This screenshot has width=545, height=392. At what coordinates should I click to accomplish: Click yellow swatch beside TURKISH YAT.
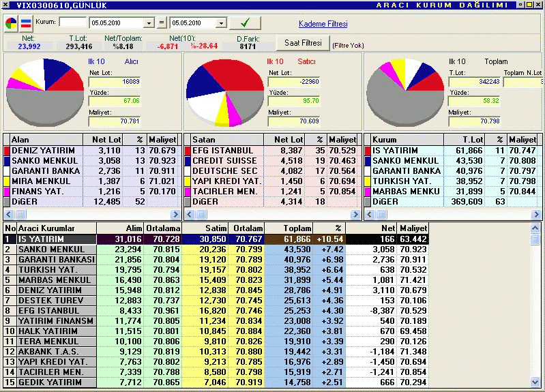(368, 181)
